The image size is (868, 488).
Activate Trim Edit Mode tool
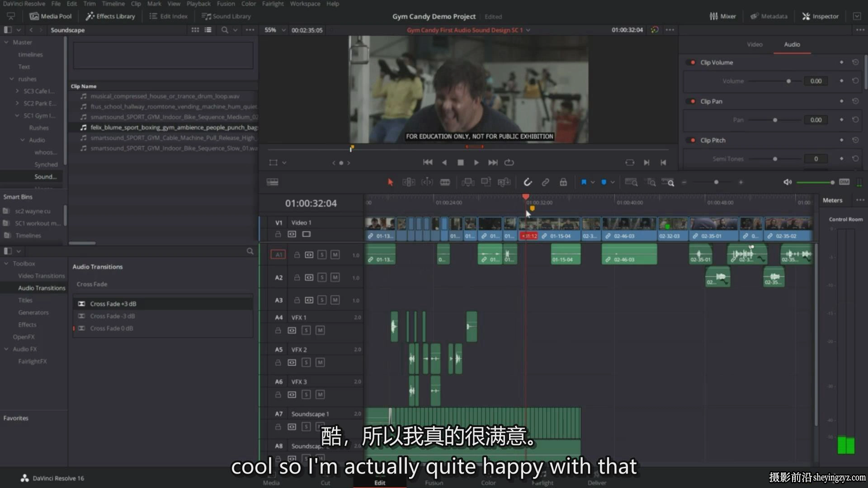coord(409,182)
